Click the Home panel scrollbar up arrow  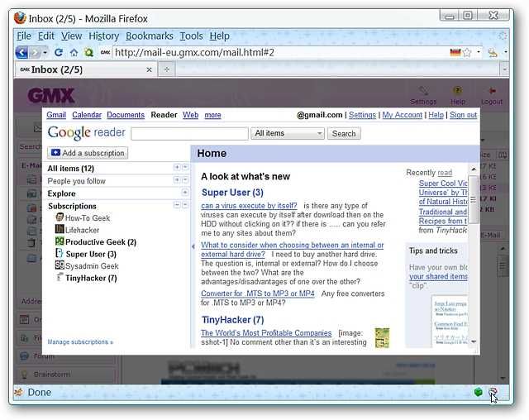473,169
